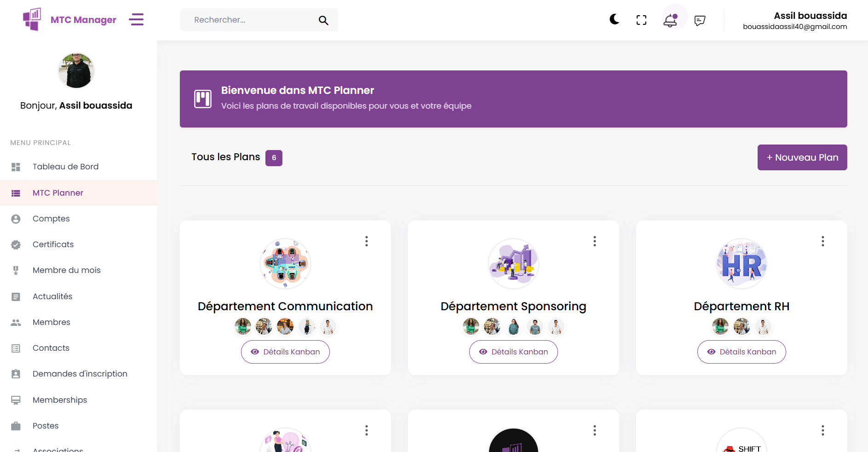Click the Postes briefcase icon
This screenshot has width=868, height=452.
tap(16, 426)
